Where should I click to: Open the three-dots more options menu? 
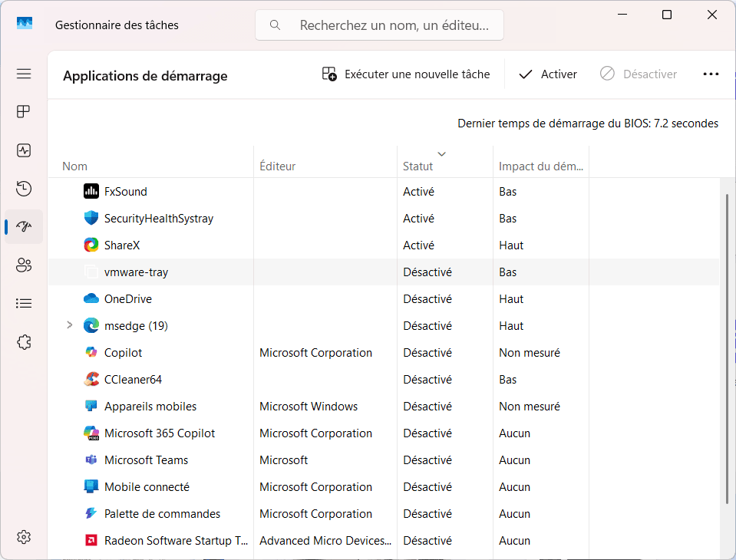click(x=711, y=74)
